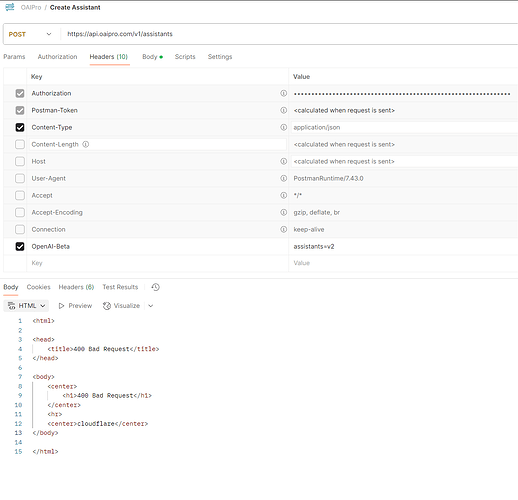Click the HTTP request collection icon

pos(10,7)
